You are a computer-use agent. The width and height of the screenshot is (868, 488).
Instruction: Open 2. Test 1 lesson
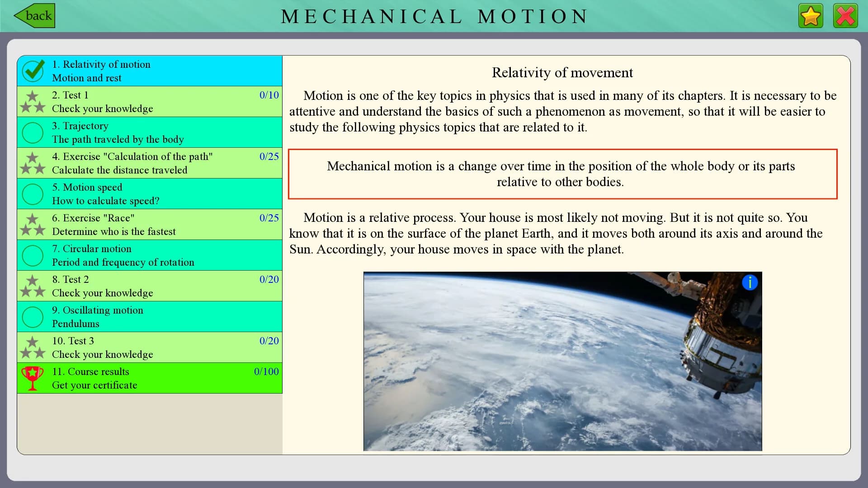pos(150,102)
